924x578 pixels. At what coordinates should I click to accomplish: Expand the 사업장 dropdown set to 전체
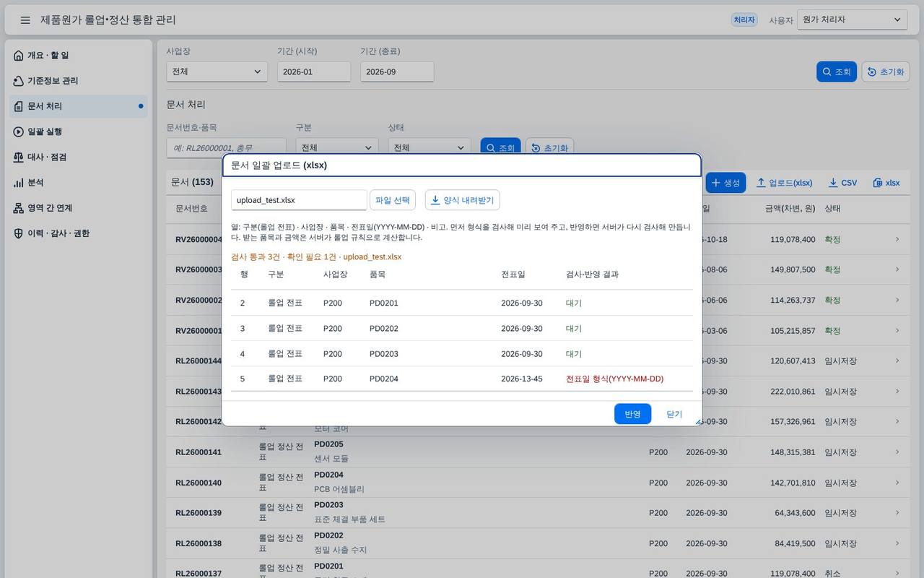(217, 72)
